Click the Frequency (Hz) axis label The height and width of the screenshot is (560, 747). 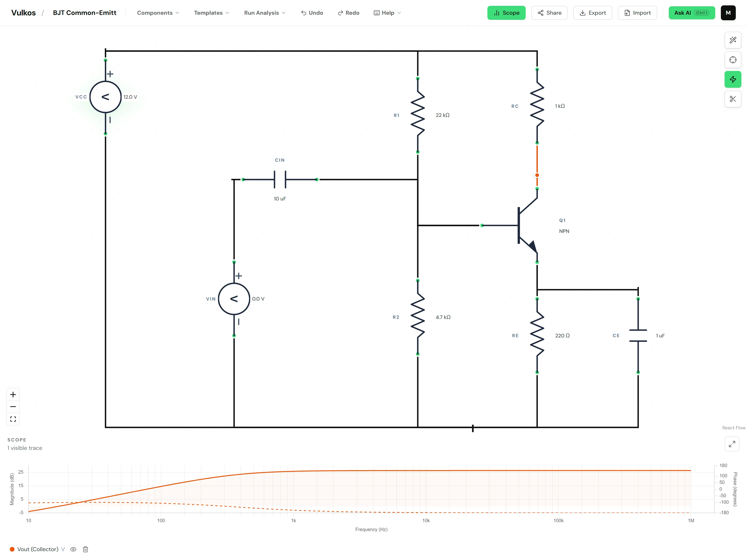[371, 529]
